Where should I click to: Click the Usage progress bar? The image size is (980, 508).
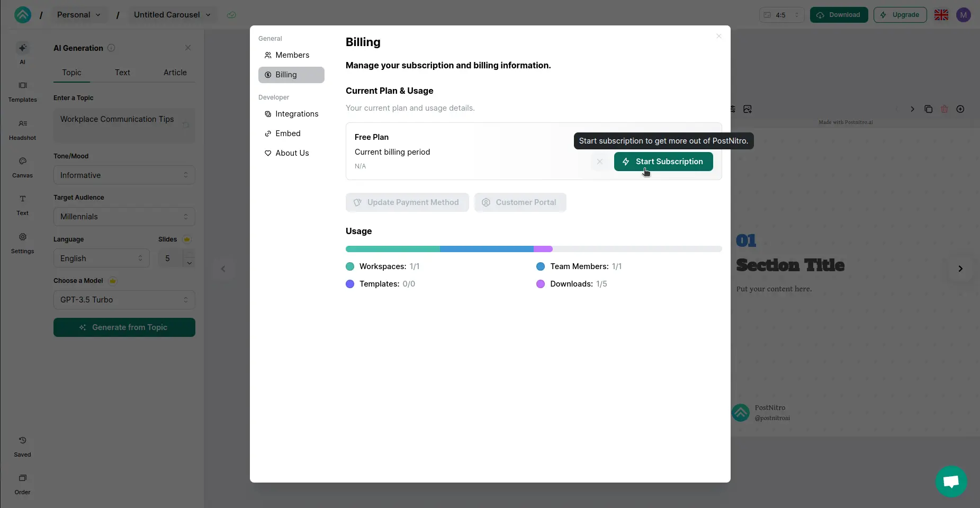point(533,249)
